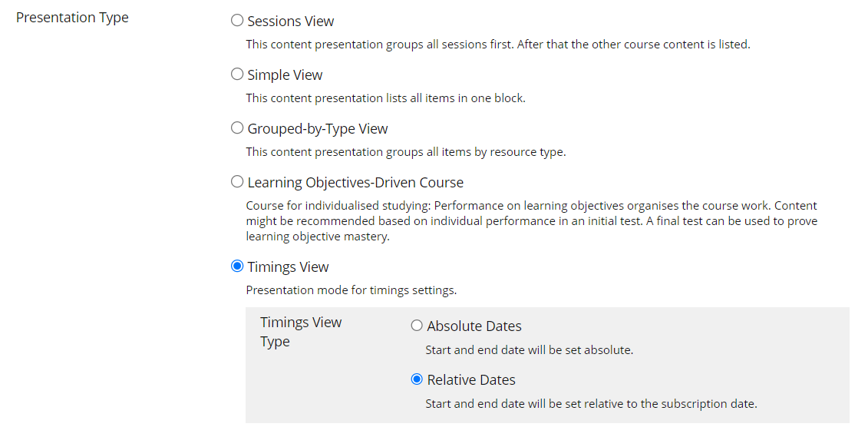
Task: Choose the Simple View radio option
Action: (237, 74)
